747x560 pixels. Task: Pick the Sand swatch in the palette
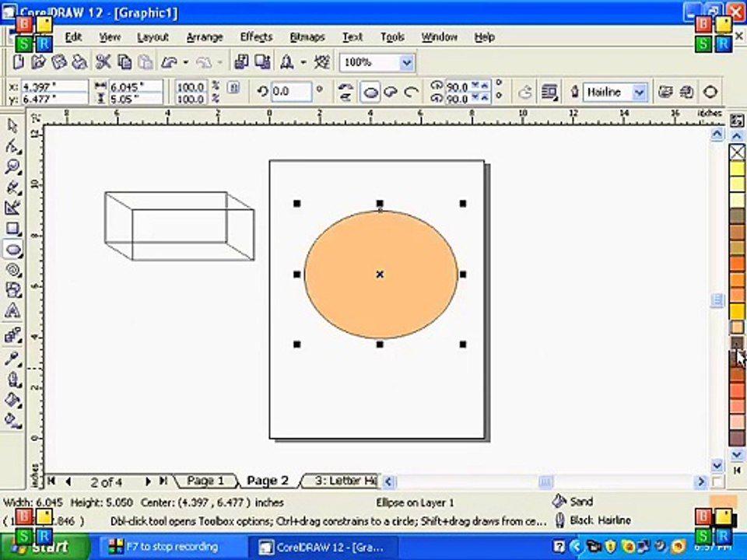[x=737, y=327]
